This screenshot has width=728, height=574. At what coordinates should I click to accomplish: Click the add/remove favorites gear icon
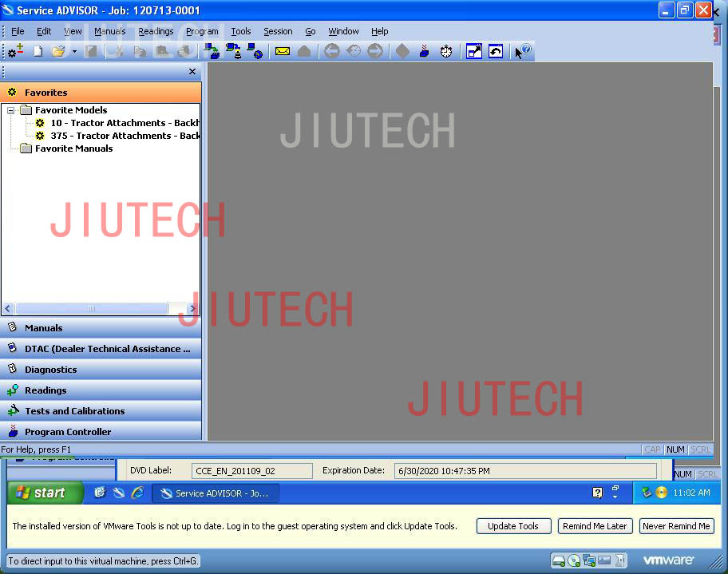coord(15,51)
